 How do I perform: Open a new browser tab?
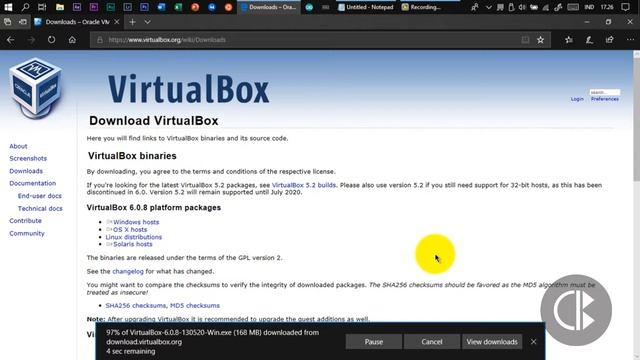132,22
